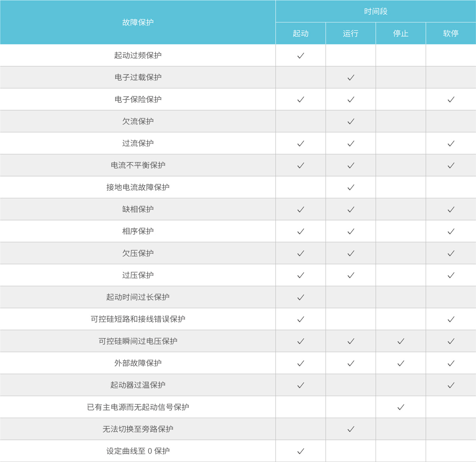Click empty 停止 cell in 过压保护 row
The image size is (476, 462).
[401, 275]
